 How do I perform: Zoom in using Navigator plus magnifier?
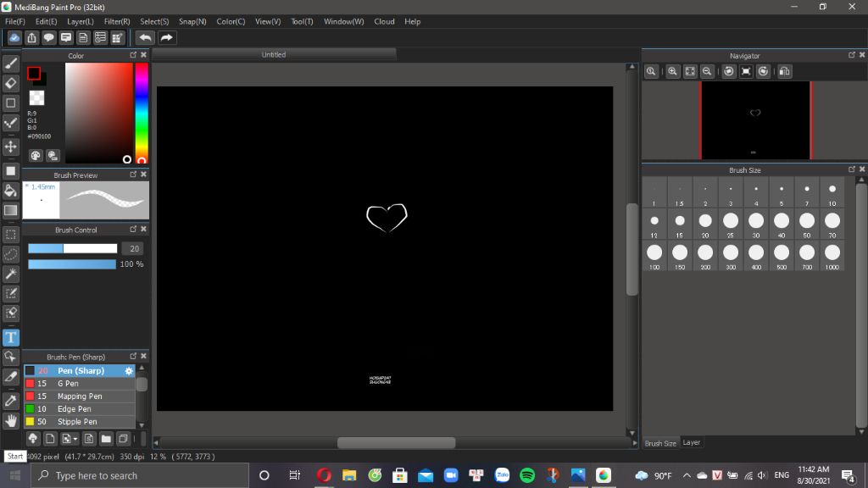pos(672,71)
